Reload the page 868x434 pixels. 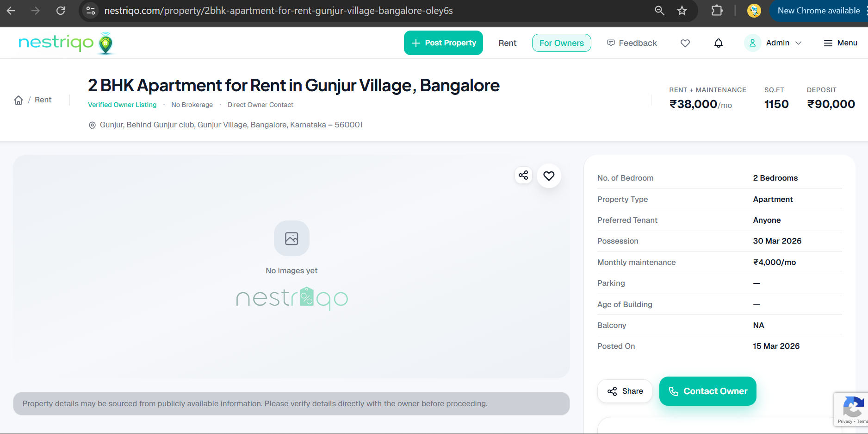coord(60,10)
